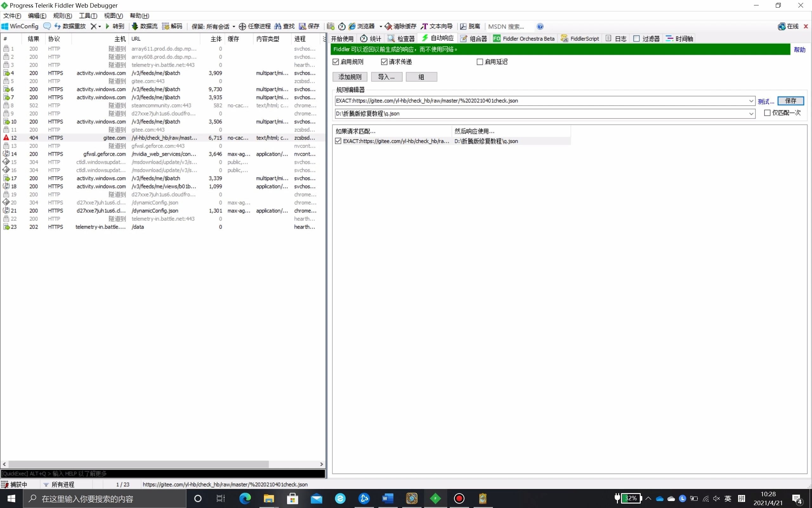This screenshot has height=508, width=812.
Task: Open the 文件(F) menu
Action: tap(12, 16)
